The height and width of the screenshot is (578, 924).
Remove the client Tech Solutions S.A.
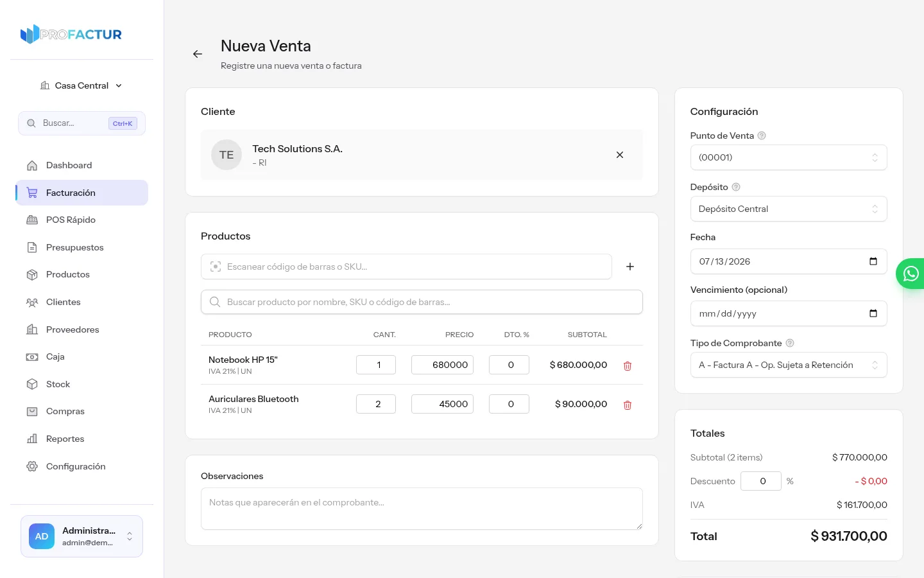[x=620, y=155]
